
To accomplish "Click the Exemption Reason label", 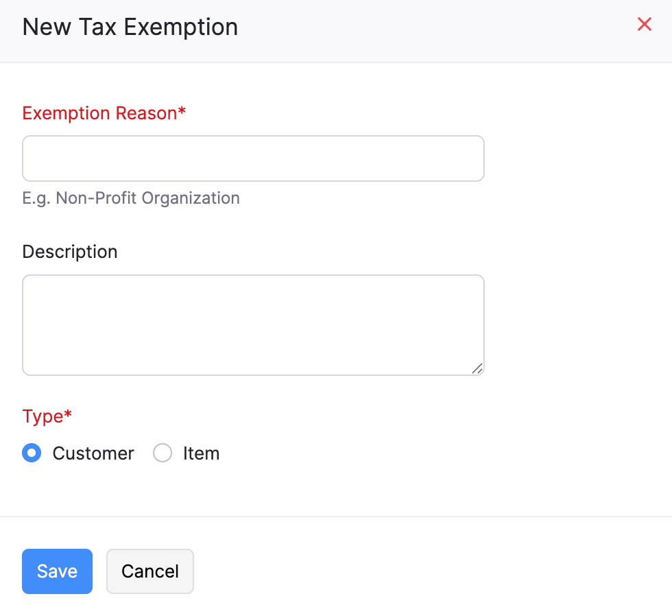I will tap(104, 113).
